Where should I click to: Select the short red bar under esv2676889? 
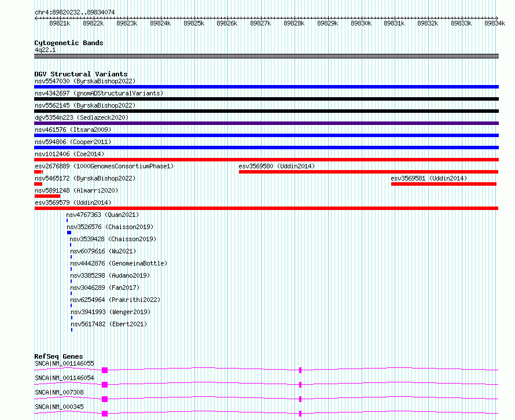38,172
